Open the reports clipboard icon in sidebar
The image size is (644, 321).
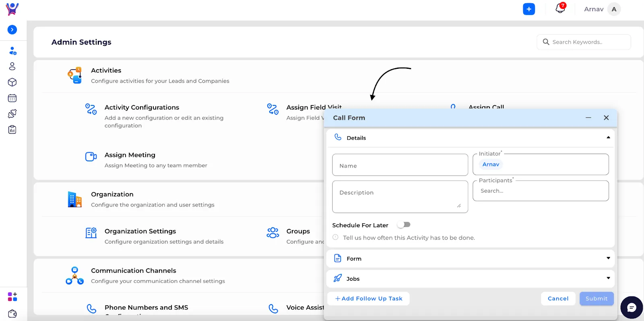pyautogui.click(x=12, y=130)
